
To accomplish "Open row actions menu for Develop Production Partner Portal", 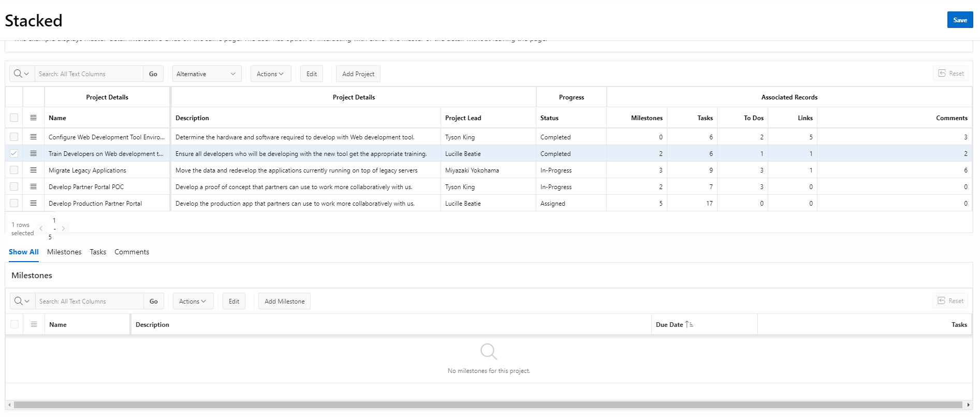I will coord(34,203).
